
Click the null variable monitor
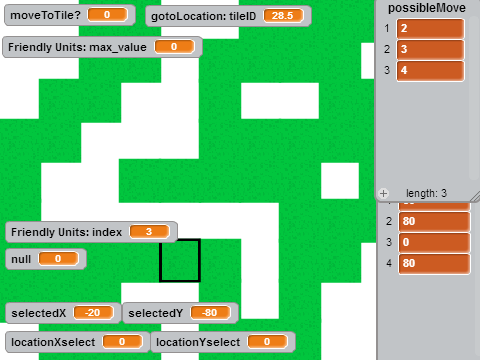46,259
